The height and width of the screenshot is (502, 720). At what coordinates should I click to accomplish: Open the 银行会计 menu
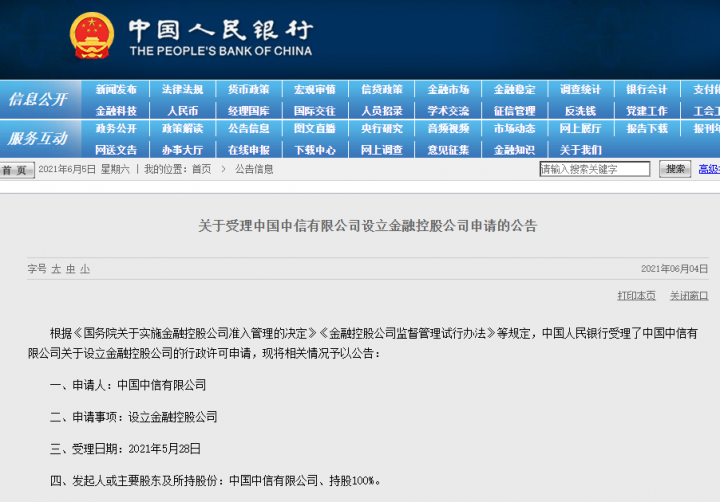coord(647,90)
